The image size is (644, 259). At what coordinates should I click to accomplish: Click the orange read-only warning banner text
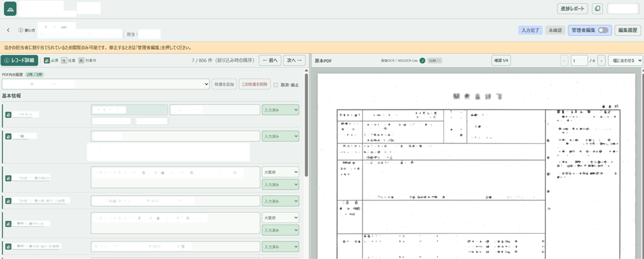[x=98, y=47]
